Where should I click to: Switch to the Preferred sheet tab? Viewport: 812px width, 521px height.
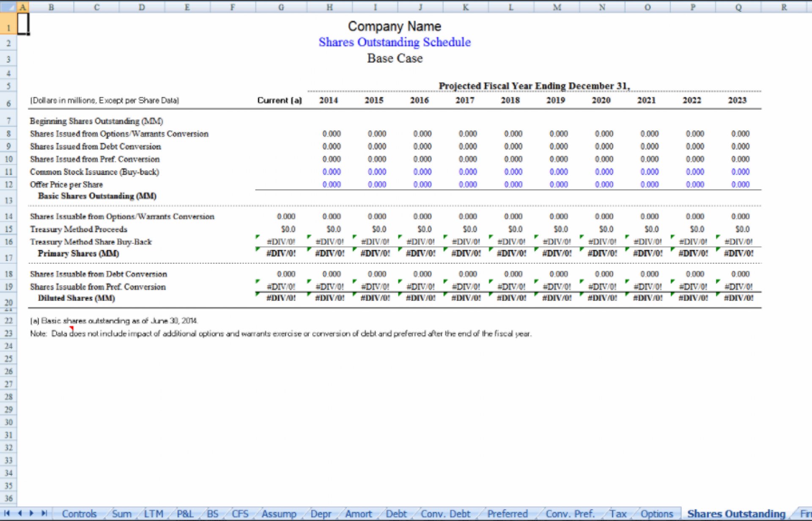tap(507, 514)
